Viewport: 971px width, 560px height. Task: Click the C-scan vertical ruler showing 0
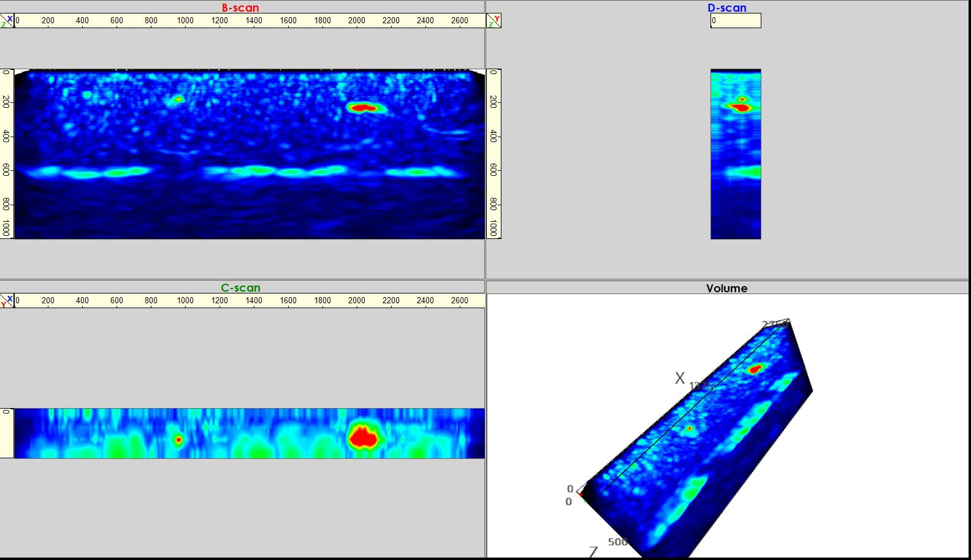point(6,433)
